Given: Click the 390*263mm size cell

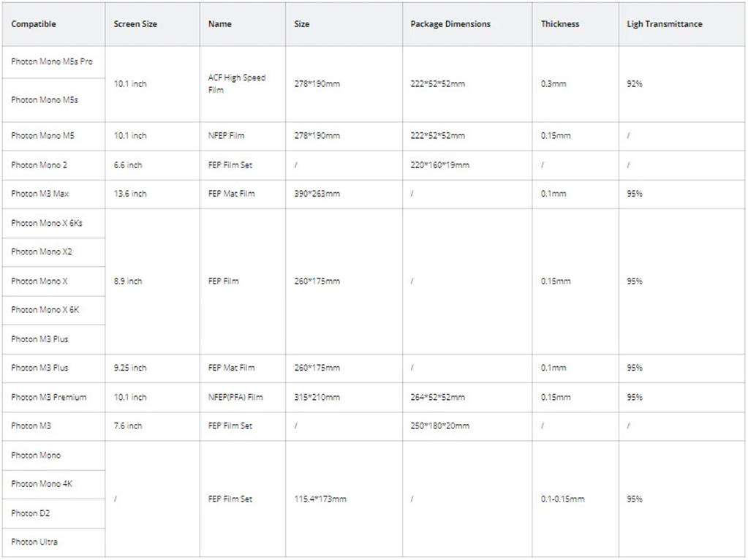Looking at the screenshot, I should [x=344, y=194].
